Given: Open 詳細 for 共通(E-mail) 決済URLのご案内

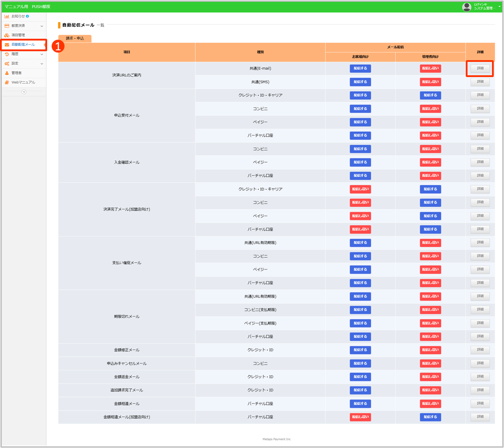Looking at the screenshot, I should click(x=480, y=69).
